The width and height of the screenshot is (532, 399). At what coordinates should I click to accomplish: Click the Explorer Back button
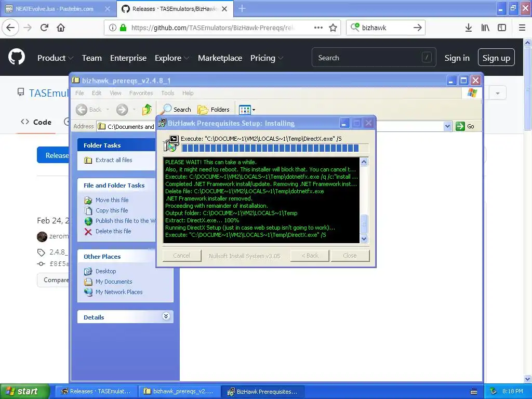point(89,109)
